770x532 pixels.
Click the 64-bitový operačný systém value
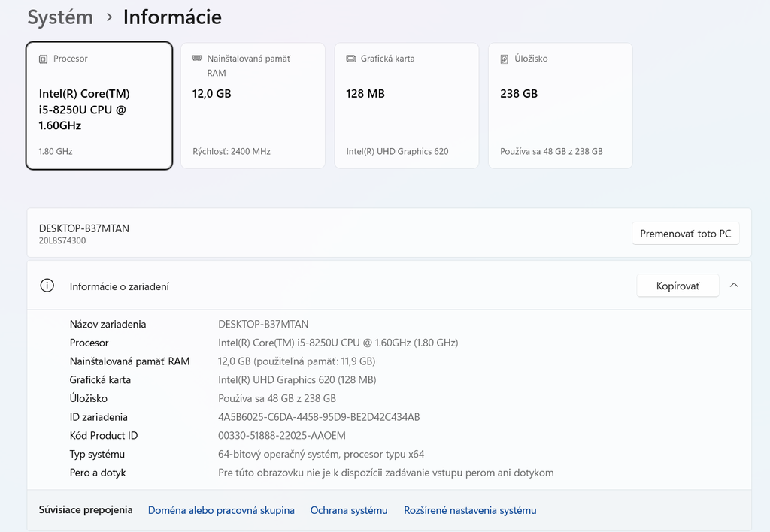click(x=321, y=455)
